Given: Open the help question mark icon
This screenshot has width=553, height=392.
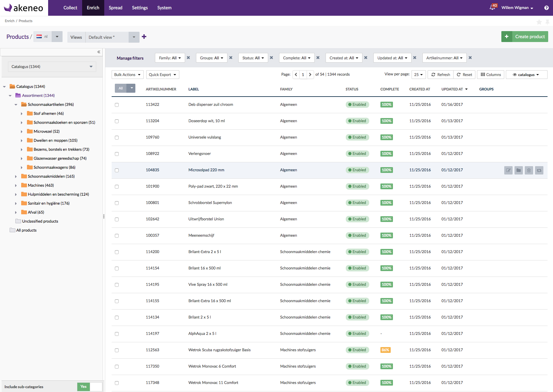Looking at the screenshot, I should pos(546,8).
